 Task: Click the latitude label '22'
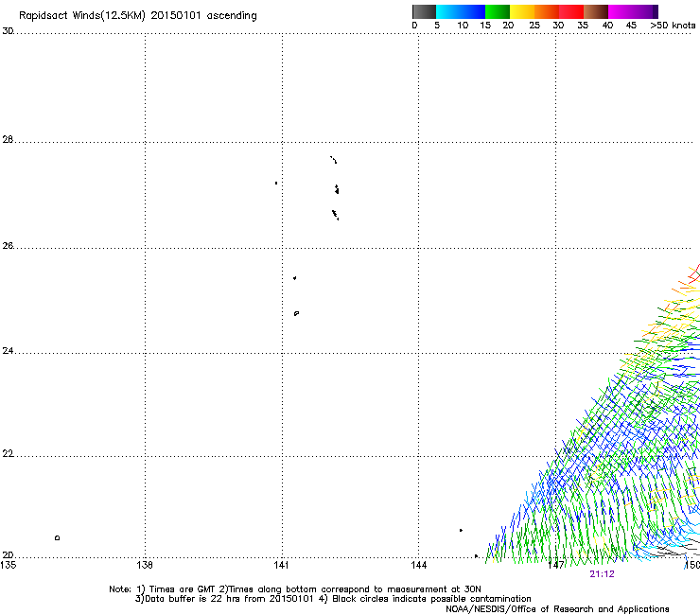(8, 454)
